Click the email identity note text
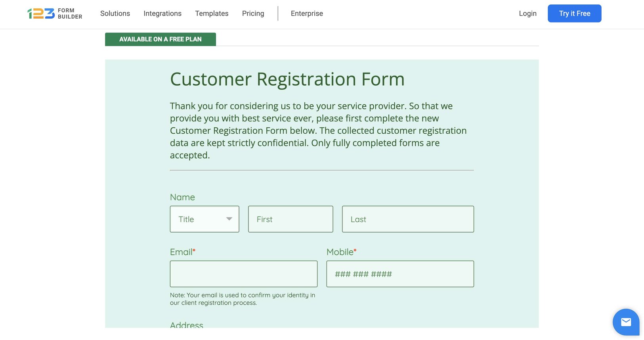Screen dimensions: 644x340 click(x=242, y=299)
